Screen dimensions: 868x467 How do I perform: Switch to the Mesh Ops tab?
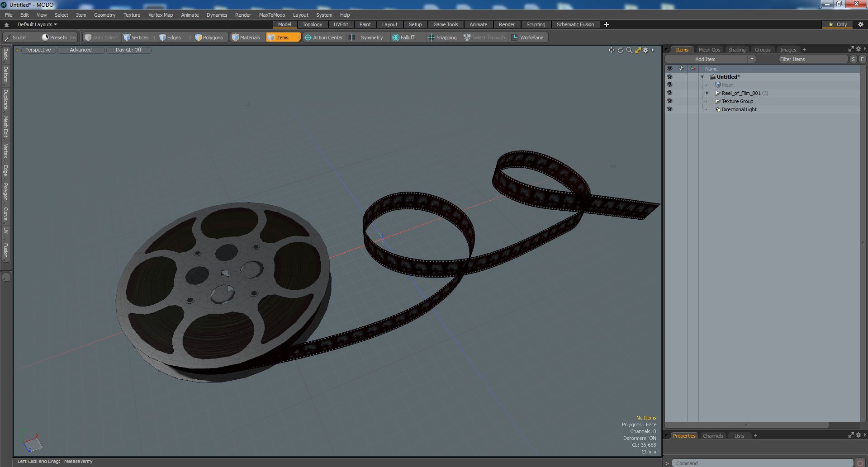(709, 50)
